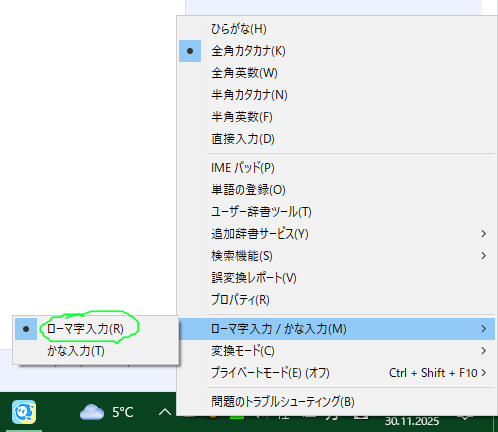Expand プライベートモード(E) (オフ) submenu

337,373
